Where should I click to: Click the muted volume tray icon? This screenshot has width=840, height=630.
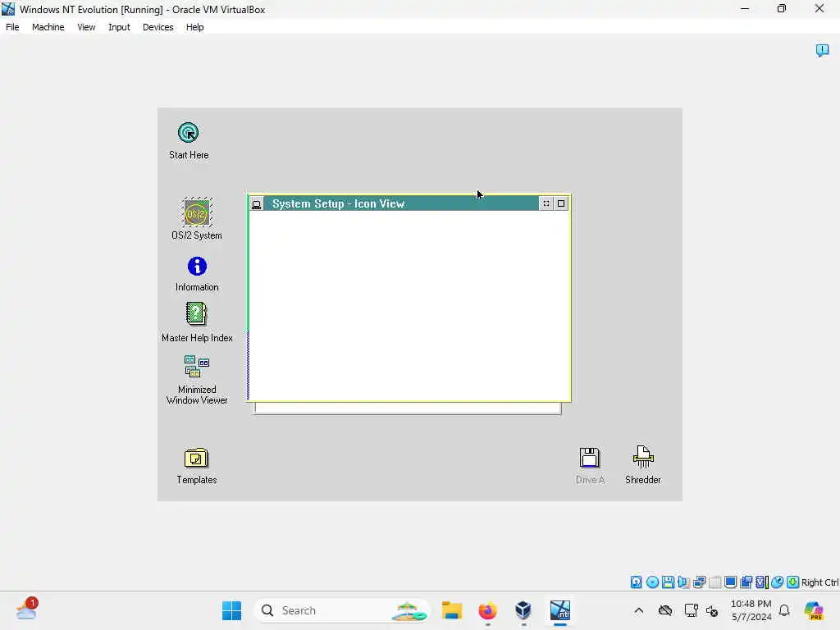(712, 610)
